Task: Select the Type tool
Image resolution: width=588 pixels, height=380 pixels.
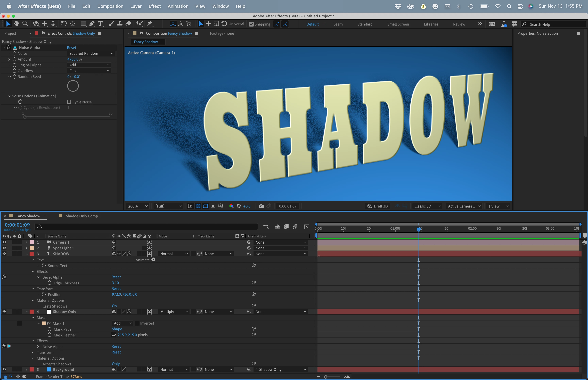Action: (x=100, y=24)
